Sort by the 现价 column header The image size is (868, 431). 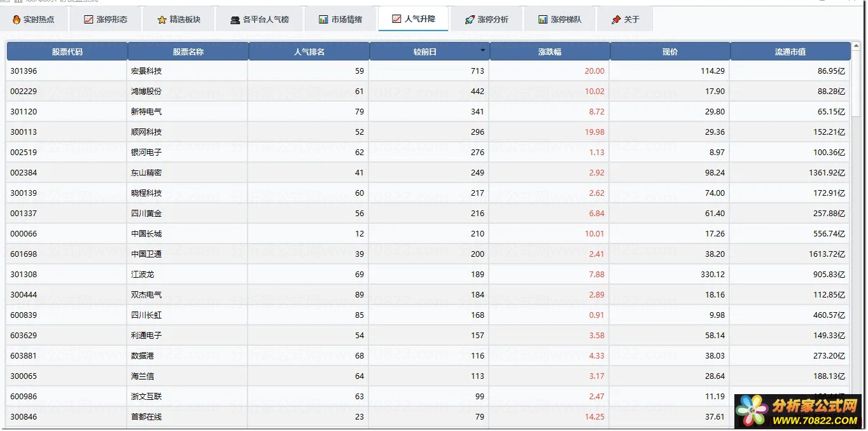(670, 51)
